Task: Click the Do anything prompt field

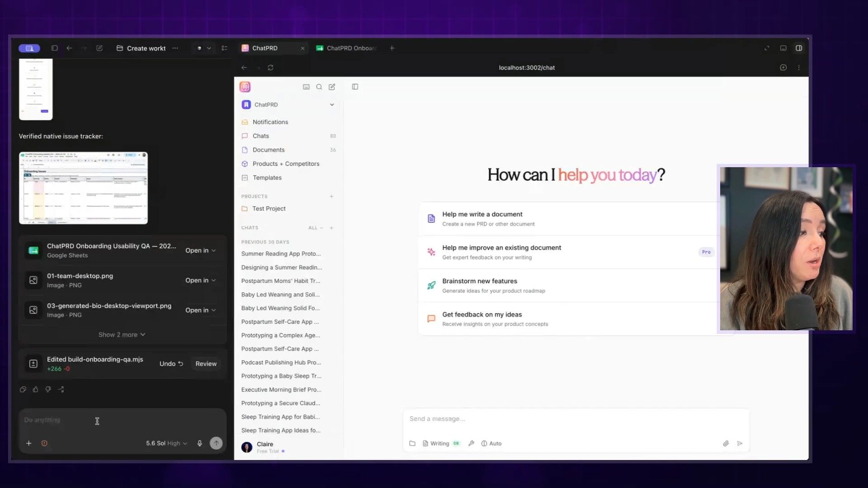Action: 122,420
